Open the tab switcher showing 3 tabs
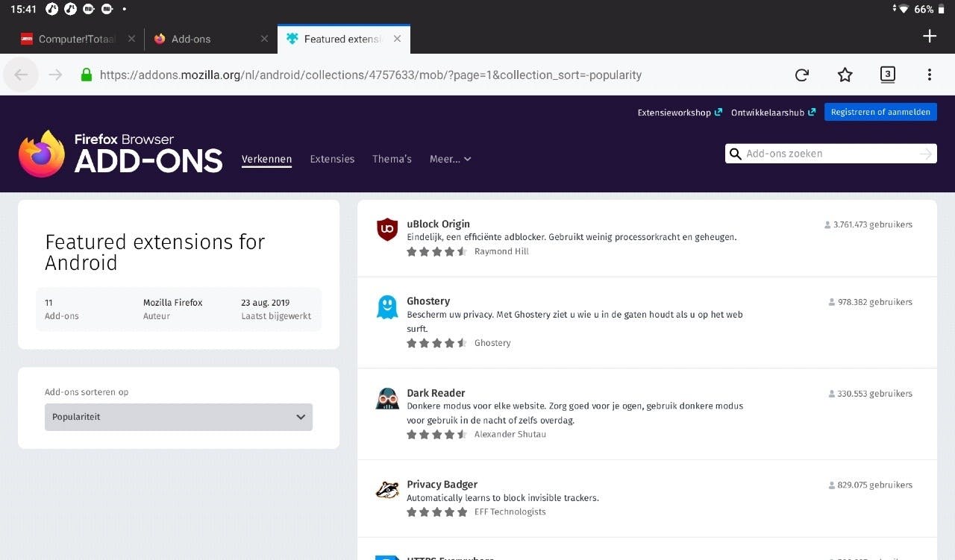955x560 pixels. tap(887, 74)
